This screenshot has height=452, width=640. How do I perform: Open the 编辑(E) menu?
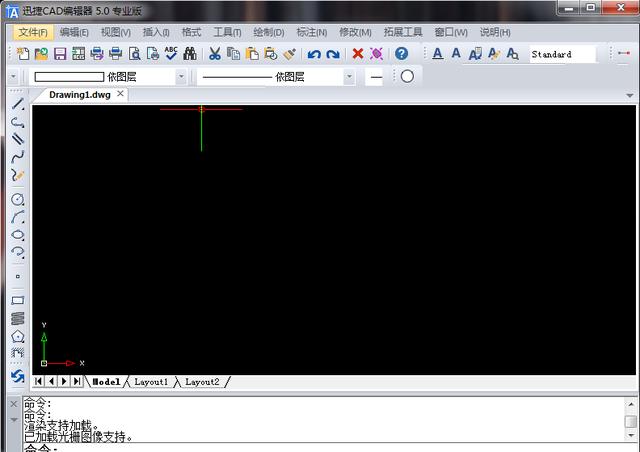click(74, 32)
